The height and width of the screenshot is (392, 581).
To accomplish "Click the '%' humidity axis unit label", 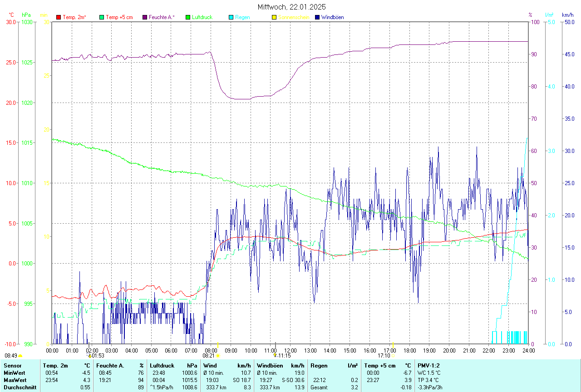I will (530, 15).
